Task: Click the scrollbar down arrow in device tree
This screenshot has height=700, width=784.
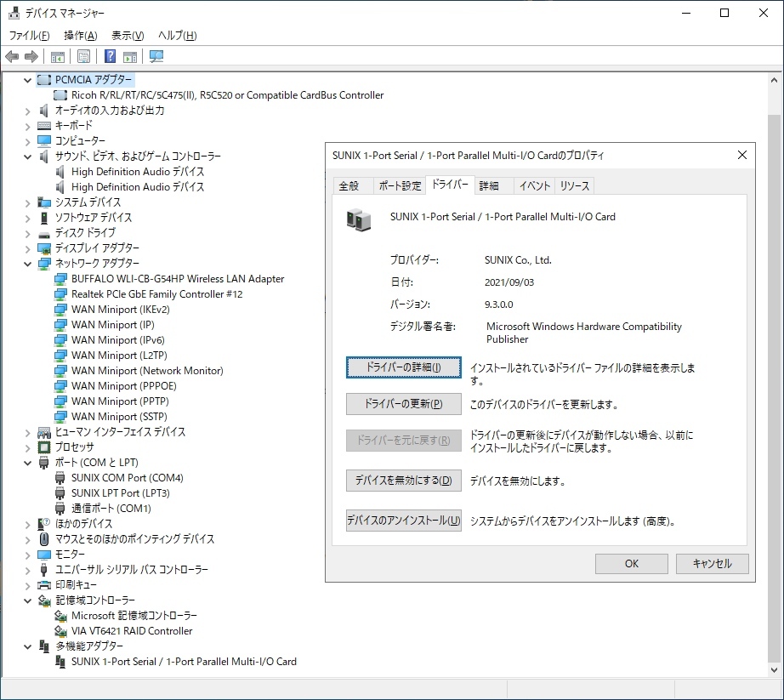Action: (774, 670)
